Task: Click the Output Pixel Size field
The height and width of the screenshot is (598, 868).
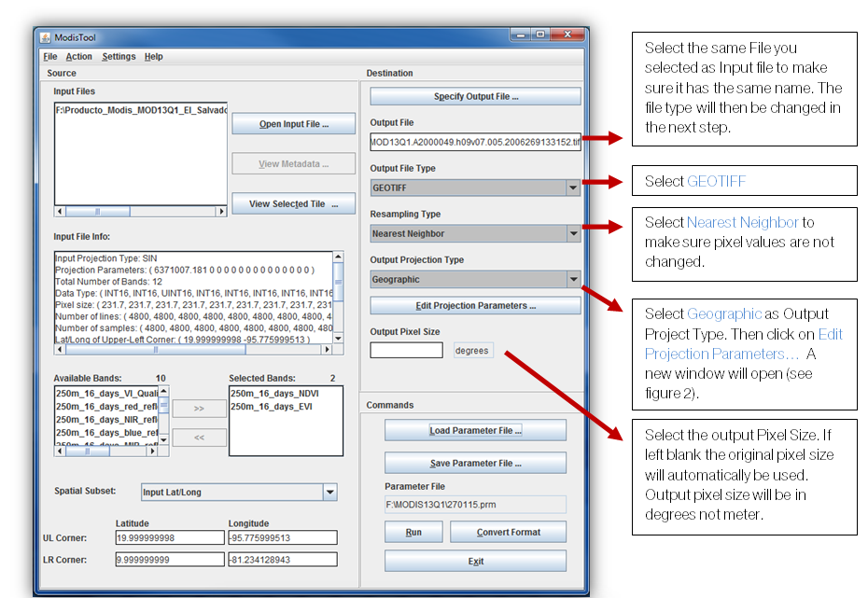Action: tap(406, 351)
